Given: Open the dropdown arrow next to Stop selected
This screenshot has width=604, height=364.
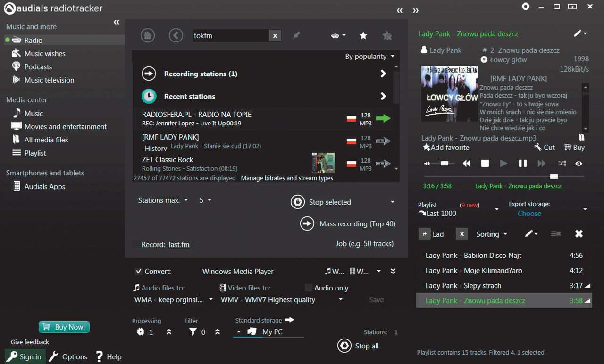Looking at the screenshot, I should click(x=392, y=202).
